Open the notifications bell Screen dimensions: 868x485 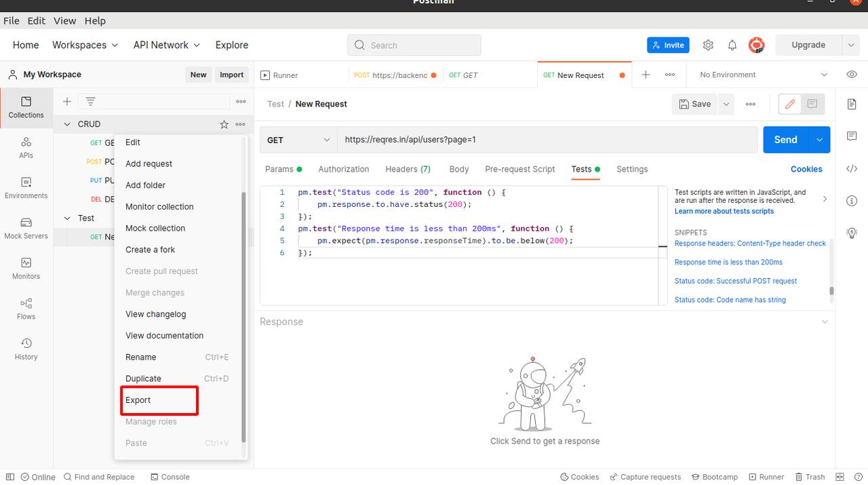click(x=732, y=45)
